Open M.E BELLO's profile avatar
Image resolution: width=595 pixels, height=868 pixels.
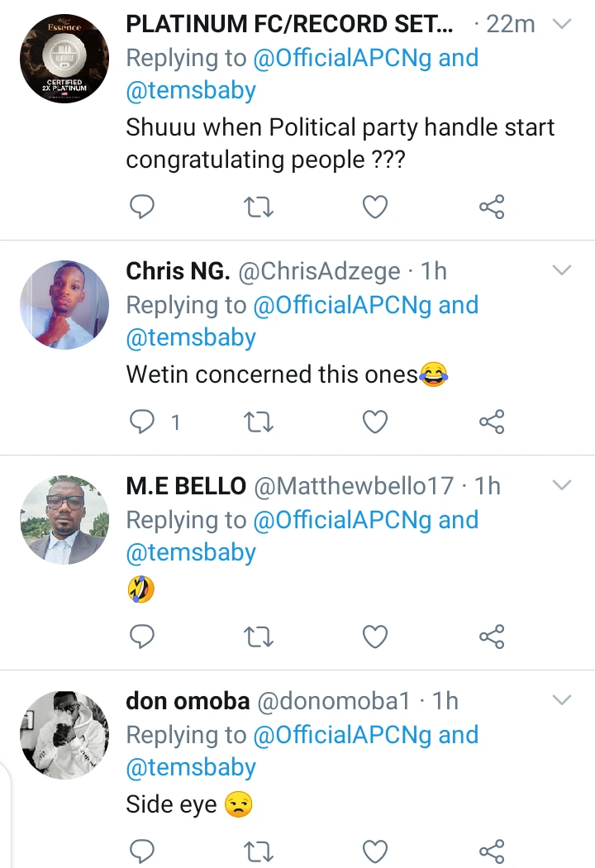(x=64, y=520)
